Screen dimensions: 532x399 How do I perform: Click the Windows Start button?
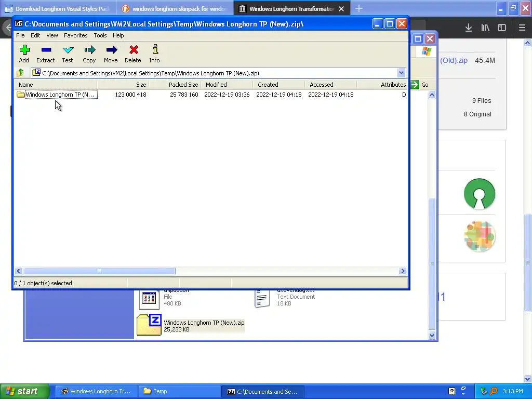pos(25,391)
